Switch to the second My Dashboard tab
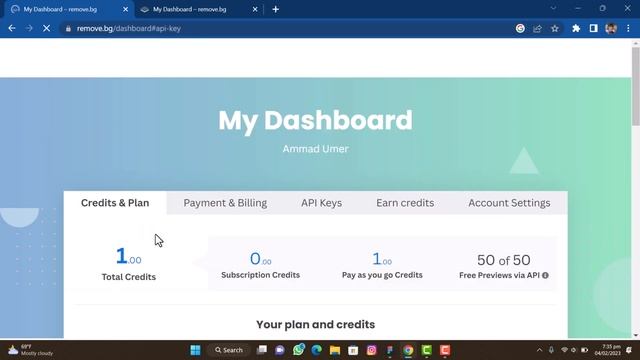Image resolution: width=640 pixels, height=360 pixels. click(x=199, y=9)
